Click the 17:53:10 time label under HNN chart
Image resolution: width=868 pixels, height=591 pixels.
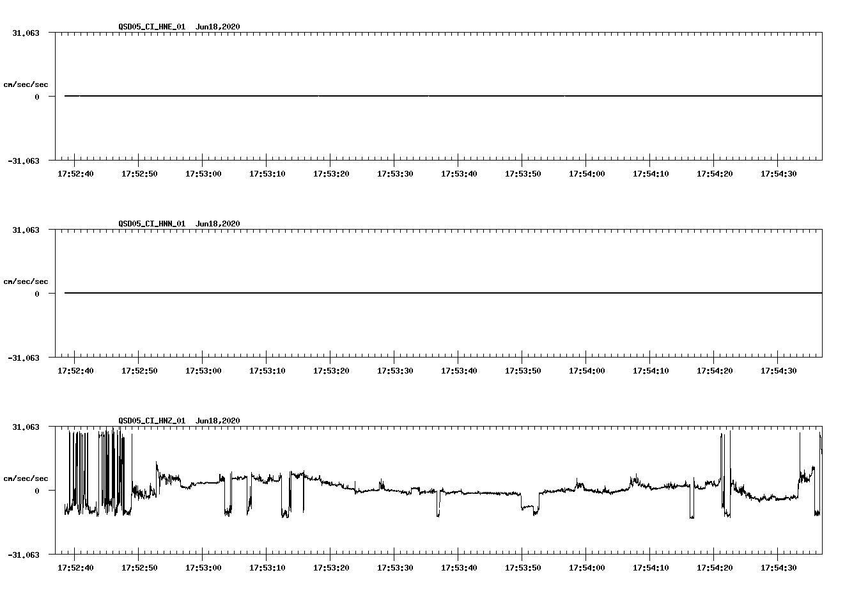[x=267, y=371]
